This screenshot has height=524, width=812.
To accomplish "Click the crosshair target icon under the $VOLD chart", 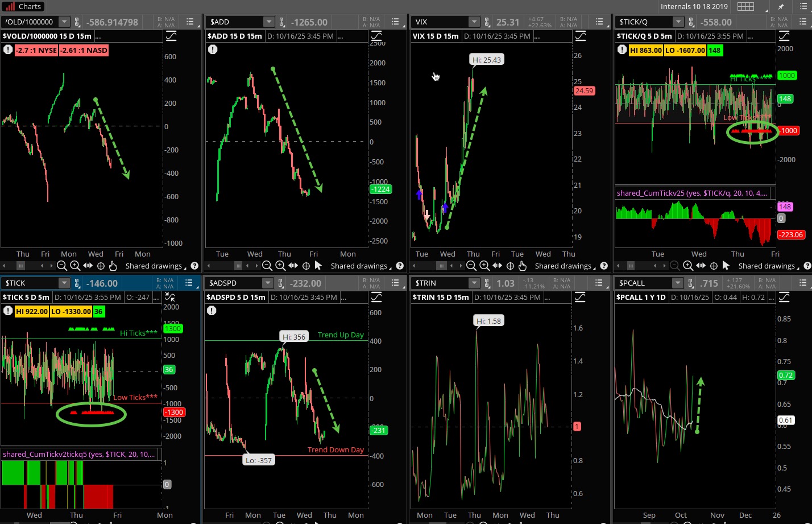I will (101, 266).
